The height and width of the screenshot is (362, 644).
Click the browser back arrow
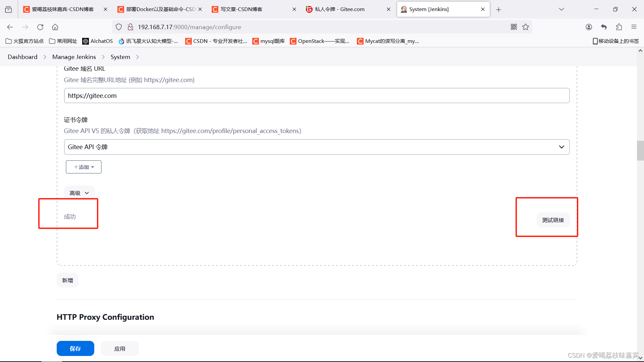pyautogui.click(x=10, y=27)
